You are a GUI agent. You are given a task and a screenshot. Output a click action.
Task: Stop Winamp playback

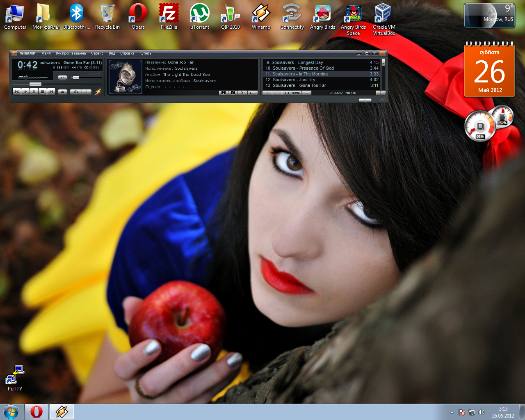coord(43,91)
